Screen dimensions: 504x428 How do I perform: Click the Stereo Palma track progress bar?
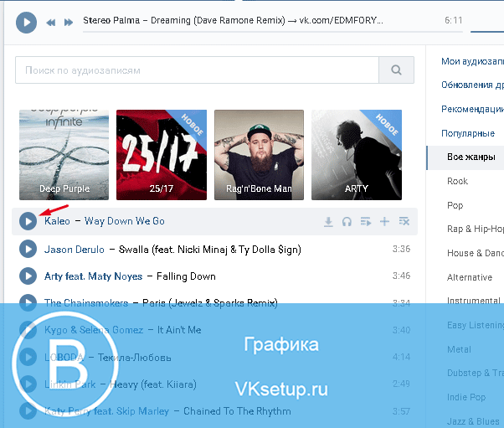coord(273,32)
